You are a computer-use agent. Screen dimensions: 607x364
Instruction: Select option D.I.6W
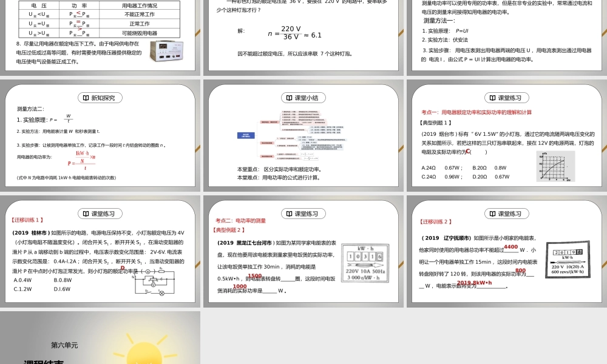click(62, 289)
